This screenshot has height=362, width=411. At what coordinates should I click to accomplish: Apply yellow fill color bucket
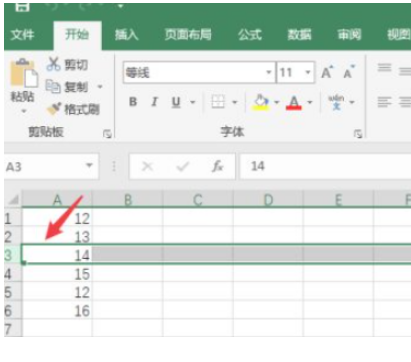point(261,102)
